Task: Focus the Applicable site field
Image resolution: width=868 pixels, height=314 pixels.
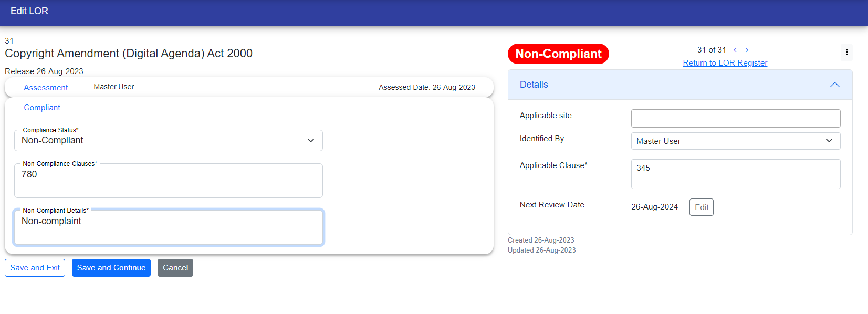Action: click(x=735, y=118)
